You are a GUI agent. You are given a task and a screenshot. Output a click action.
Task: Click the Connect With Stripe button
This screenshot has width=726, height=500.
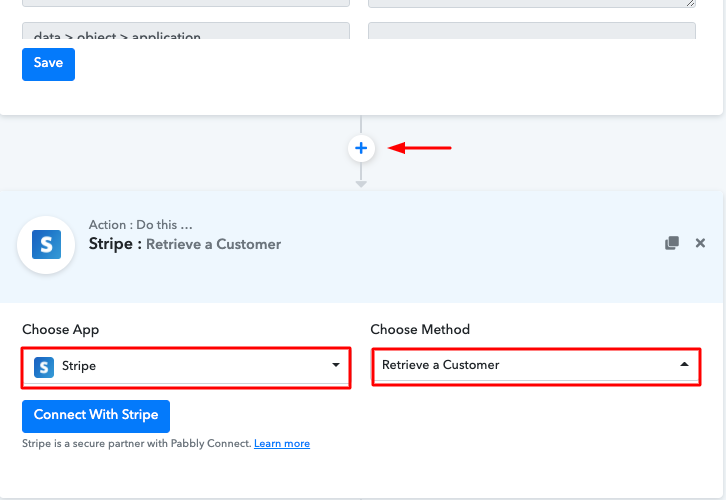point(96,416)
